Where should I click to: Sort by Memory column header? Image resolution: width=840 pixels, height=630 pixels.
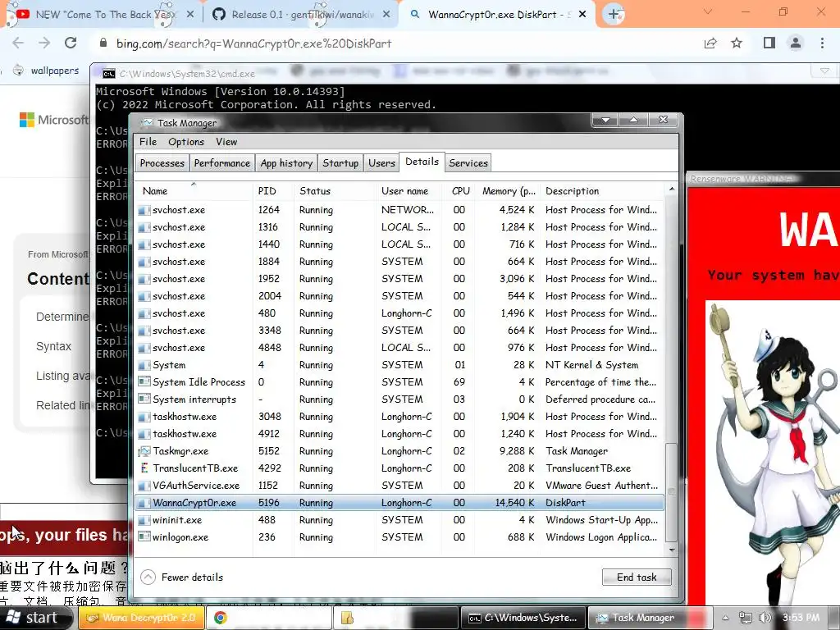tap(508, 190)
